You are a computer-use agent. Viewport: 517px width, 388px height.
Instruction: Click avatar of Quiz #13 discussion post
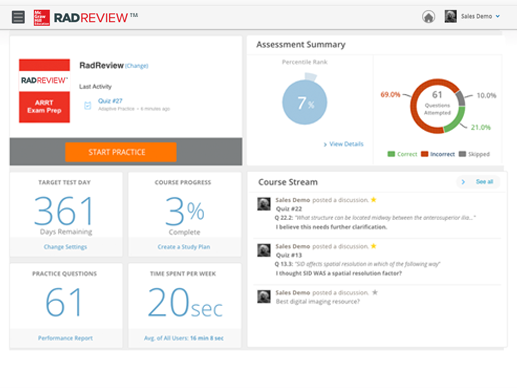[264, 250]
